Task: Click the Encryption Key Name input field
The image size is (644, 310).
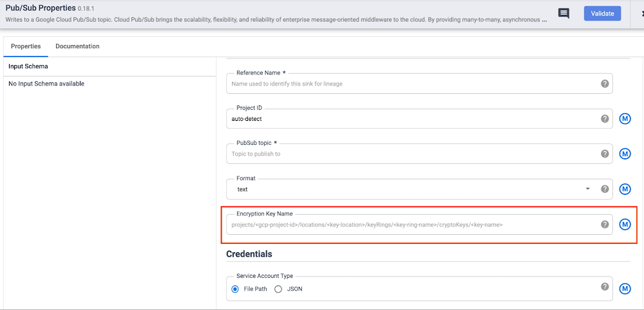Action: pos(412,224)
